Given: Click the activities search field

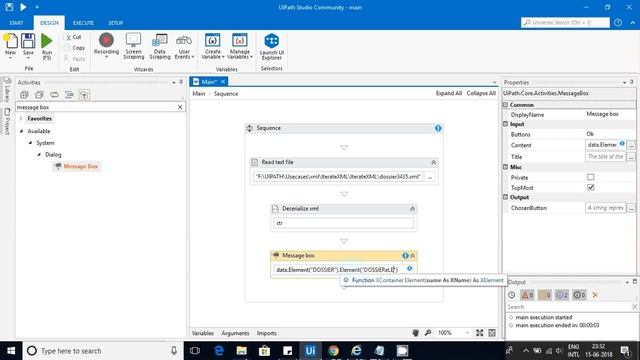Looking at the screenshot, I should tap(96, 107).
